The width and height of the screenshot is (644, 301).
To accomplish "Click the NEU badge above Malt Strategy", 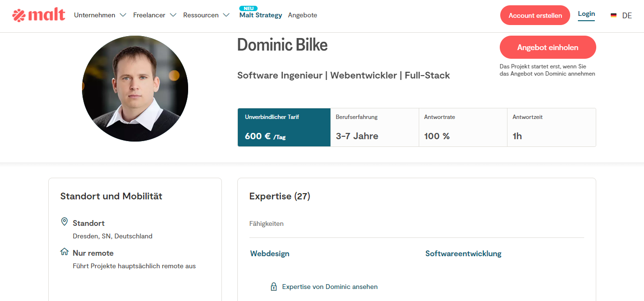I will 248,8.
